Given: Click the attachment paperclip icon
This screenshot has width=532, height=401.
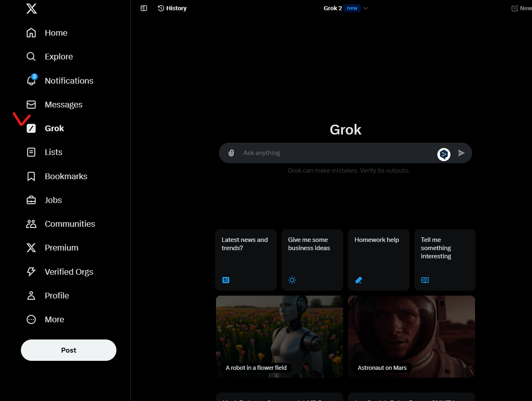Looking at the screenshot, I should click(x=231, y=153).
